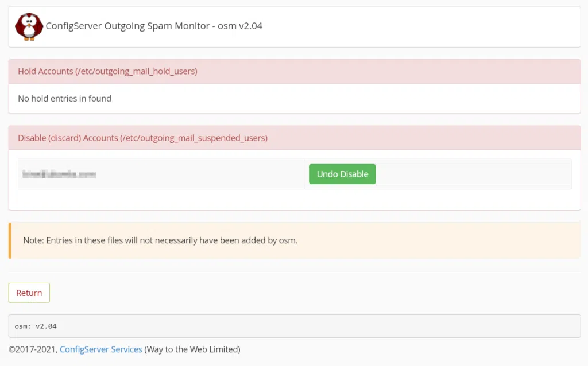Click the osm: v2.04 version box

[x=295, y=326]
